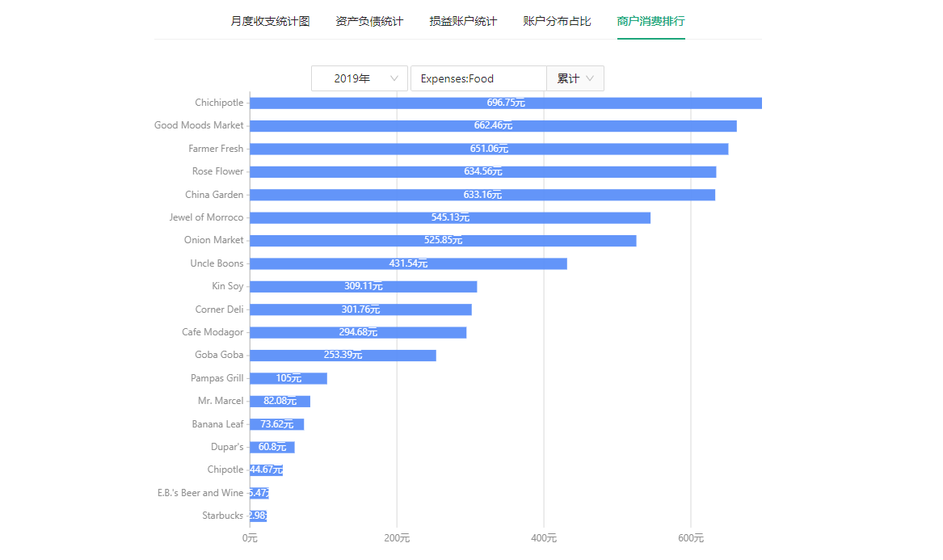Click the Mr. Marcel axis label

(x=221, y=401)
